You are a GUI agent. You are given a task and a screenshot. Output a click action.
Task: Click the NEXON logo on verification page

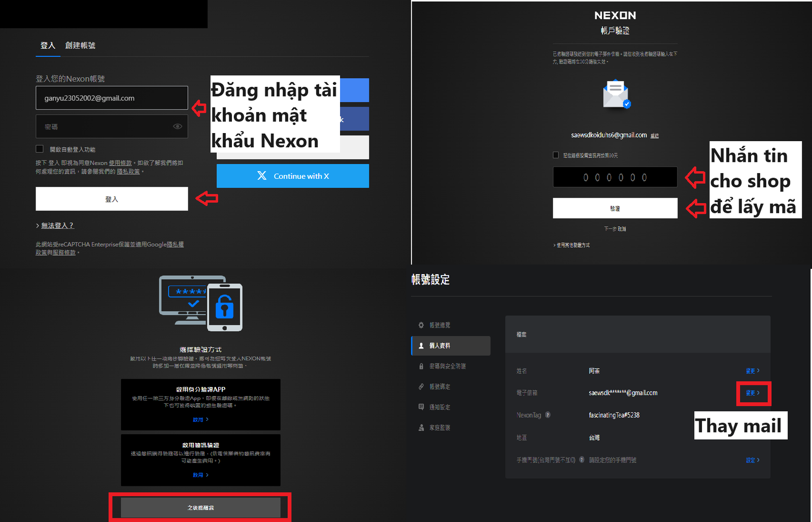615,16
